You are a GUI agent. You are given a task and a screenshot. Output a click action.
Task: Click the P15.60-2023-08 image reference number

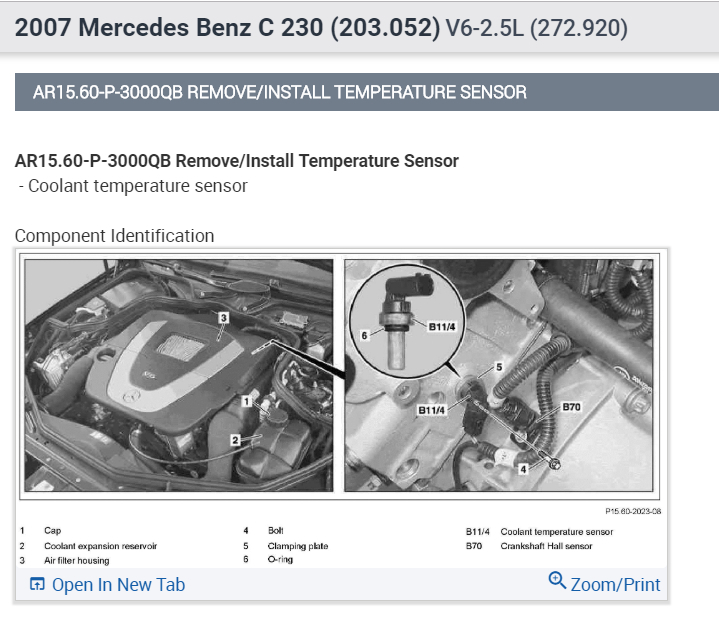coord(633,509)
